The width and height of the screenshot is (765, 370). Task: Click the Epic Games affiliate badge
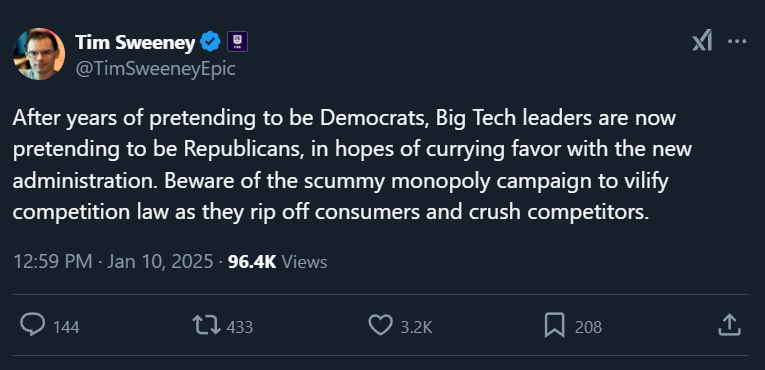point(237,42)
